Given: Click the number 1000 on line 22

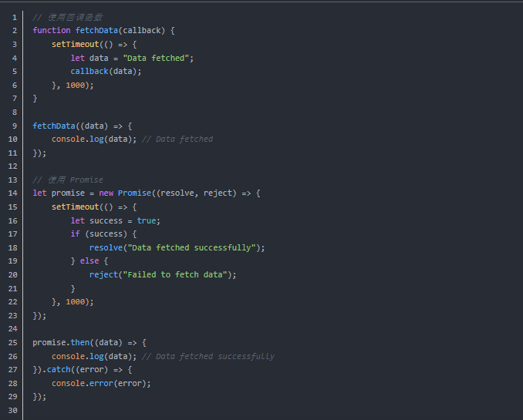Looking at the screenshot, I should pyautogui.click(x=76, y=302).
